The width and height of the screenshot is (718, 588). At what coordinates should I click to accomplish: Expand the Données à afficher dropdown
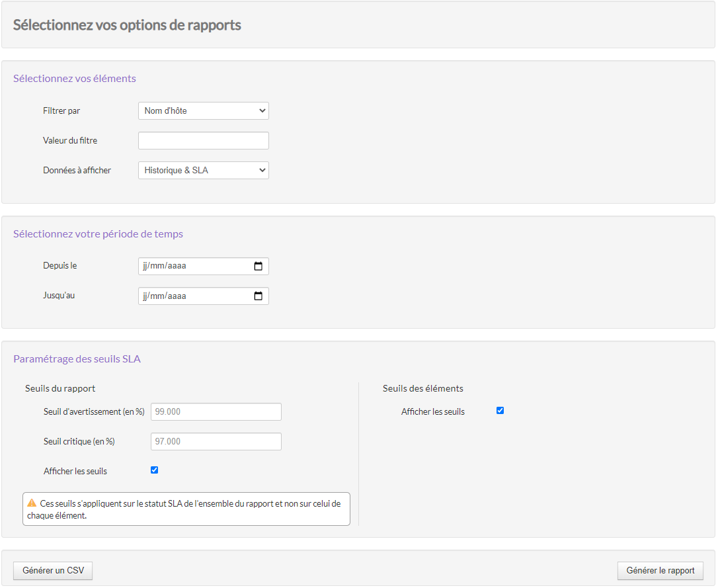click(x=203, y=171)
